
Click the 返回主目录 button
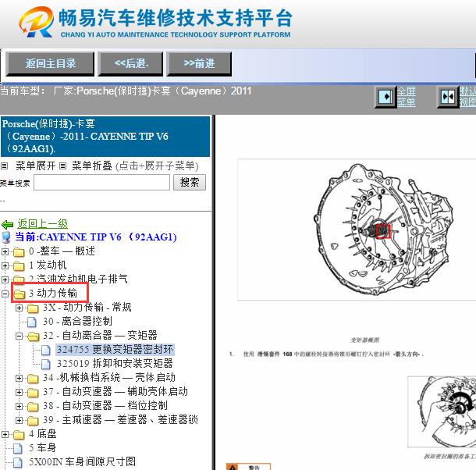pos(50,64)
